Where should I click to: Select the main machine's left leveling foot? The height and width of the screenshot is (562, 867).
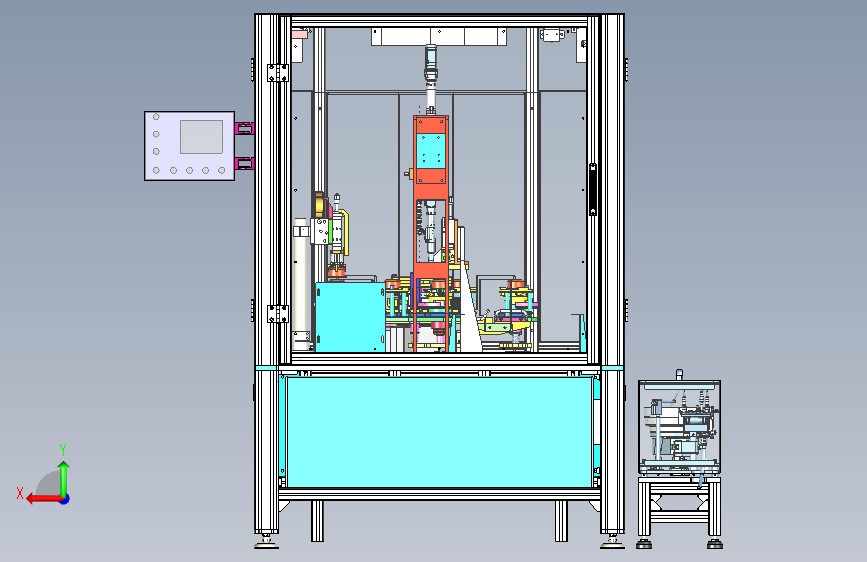267,542
